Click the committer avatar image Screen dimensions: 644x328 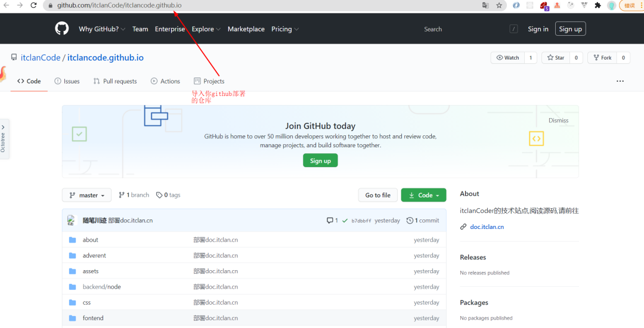coord(72,221)
